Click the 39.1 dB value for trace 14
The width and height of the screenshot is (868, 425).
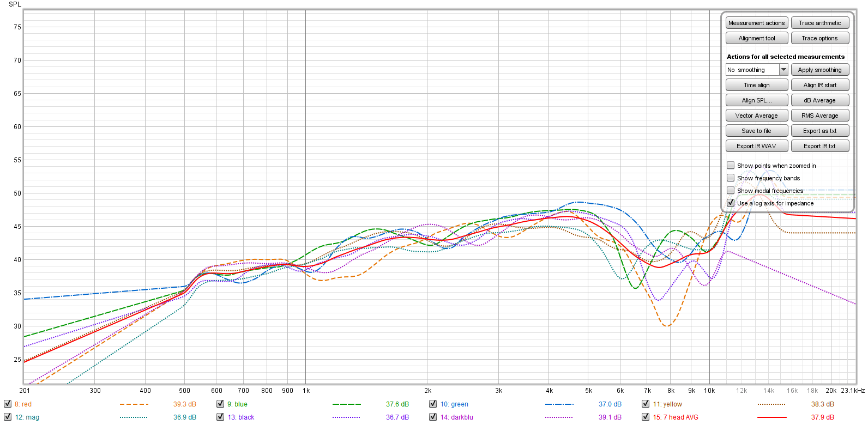pyautogui.click(x=610, y=417)
